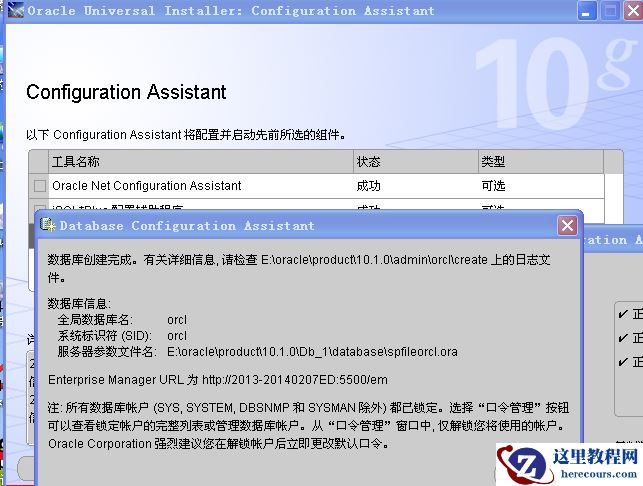The width and height of the screenshot is (643, 486).
Task: Select the Oracle Net Configuration Assistant row name
Action: coord(146,186)
